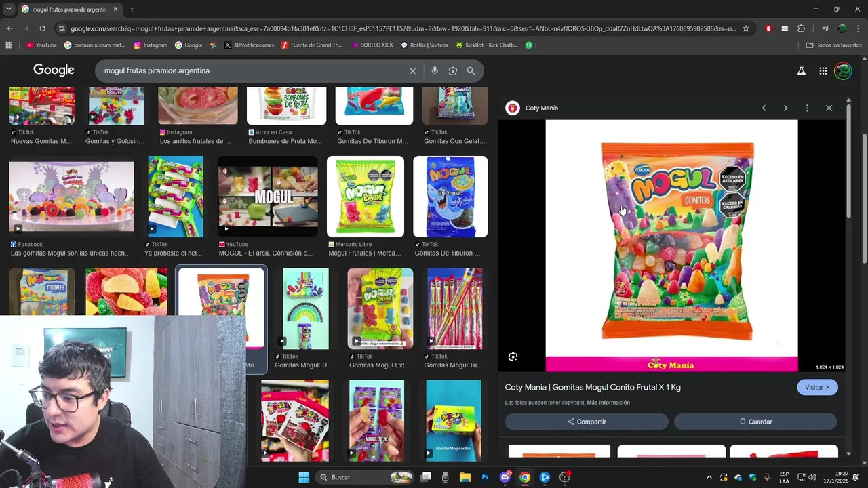Go back in browser history
The height and width of the screenshot is (488, 868).
click(9, 28)
